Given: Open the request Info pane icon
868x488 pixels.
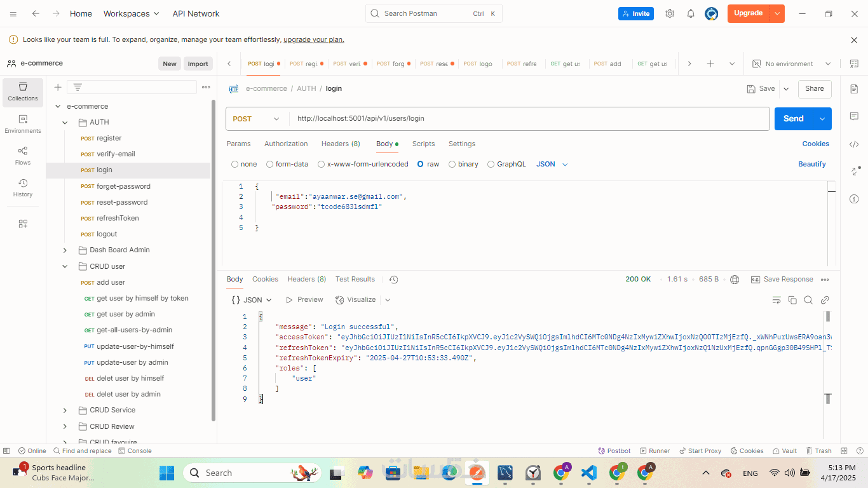Looking at the screenshot, I should coord(854,199).
